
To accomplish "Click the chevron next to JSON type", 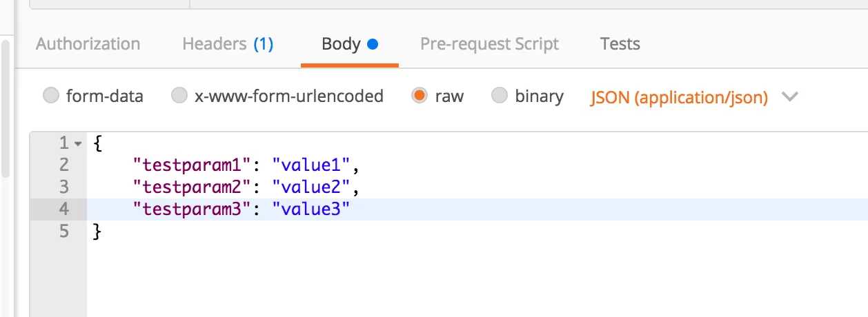I will point(790,97).
